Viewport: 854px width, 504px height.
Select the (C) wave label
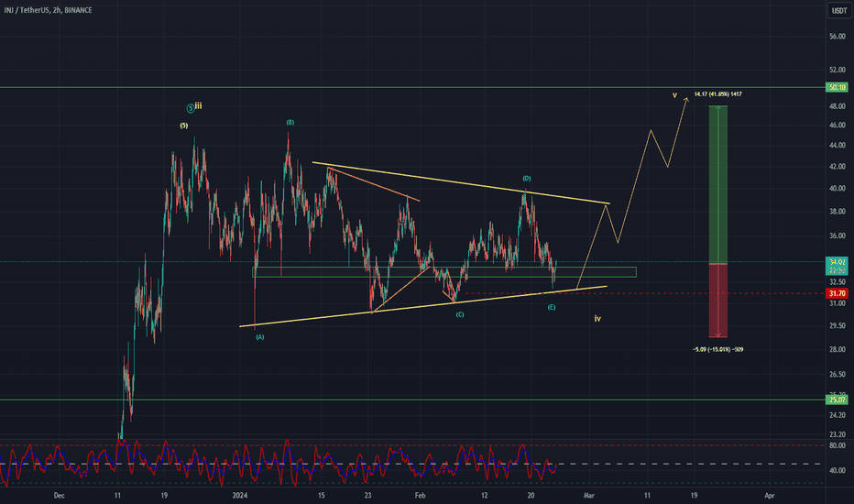click(460, 315)
